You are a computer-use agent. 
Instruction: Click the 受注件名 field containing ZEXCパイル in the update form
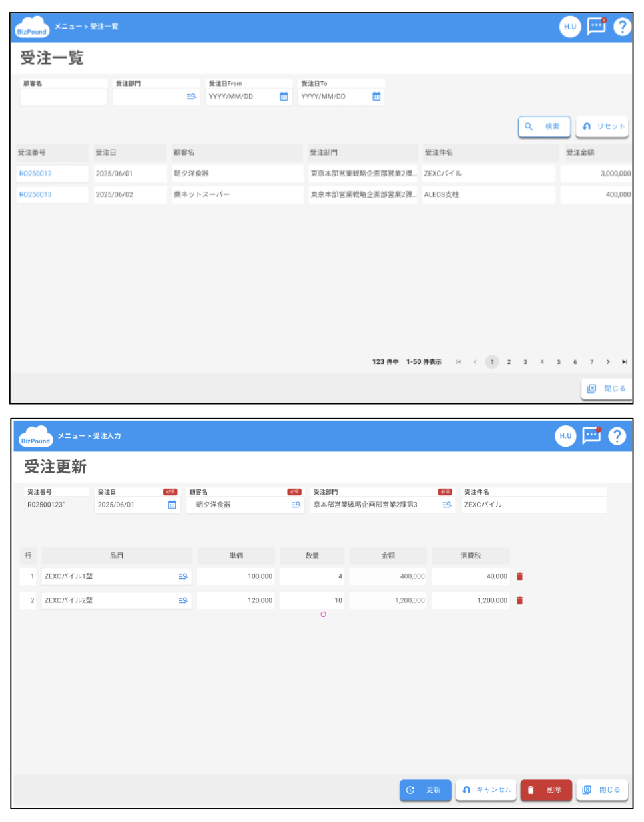pyautogui.click(x=534, y=505)
